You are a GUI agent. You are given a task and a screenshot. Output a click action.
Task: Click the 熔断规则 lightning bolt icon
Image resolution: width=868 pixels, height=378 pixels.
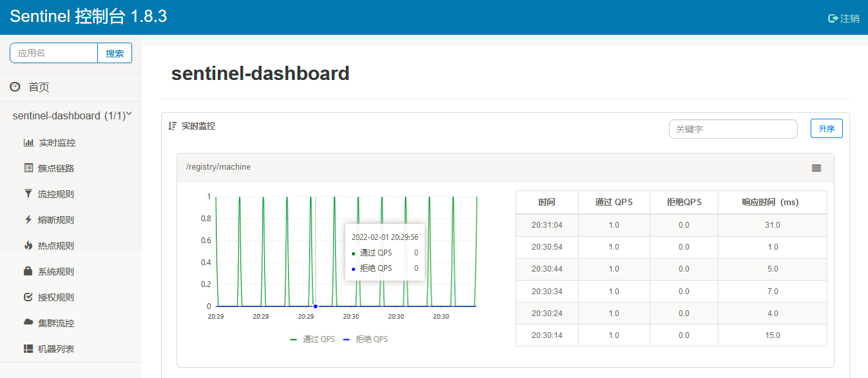pos(28,219)
